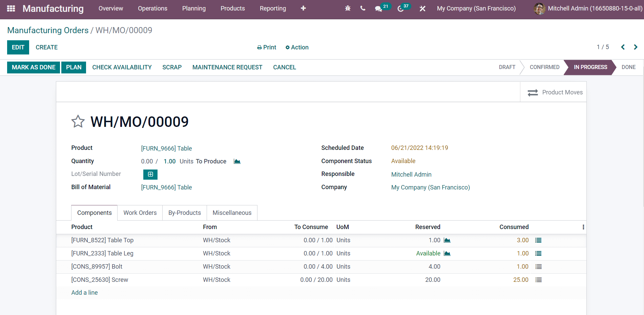Image resolution: width=644 pixels, height=315 pixels.
Task: Click the Consumed column header
Action: pos(514,227)
